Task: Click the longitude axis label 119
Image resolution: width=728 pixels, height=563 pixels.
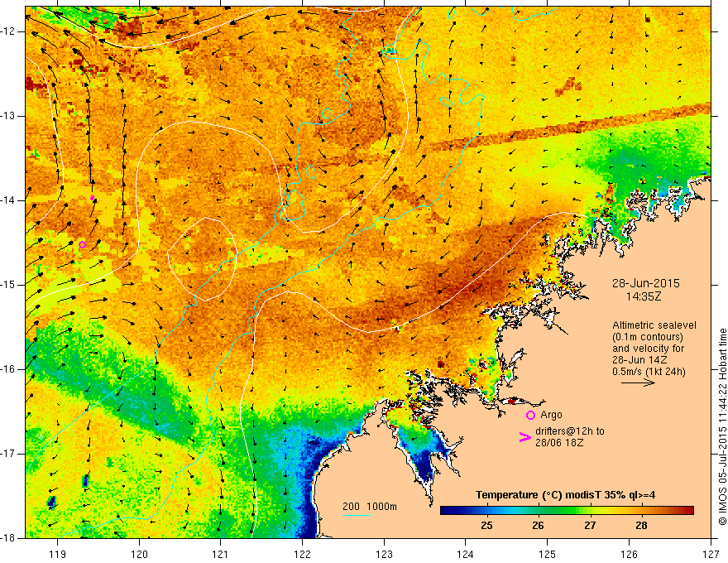Action: point(58,554)
